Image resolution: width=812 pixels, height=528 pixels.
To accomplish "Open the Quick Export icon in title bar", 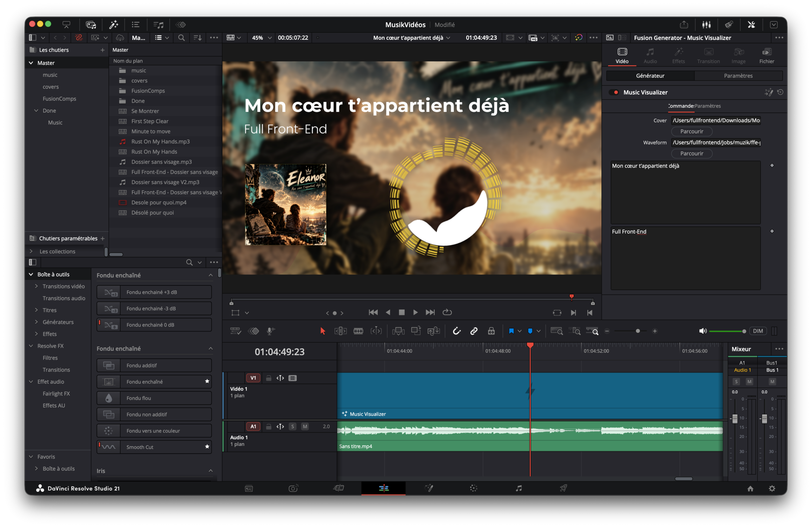I will coord(684,24).
